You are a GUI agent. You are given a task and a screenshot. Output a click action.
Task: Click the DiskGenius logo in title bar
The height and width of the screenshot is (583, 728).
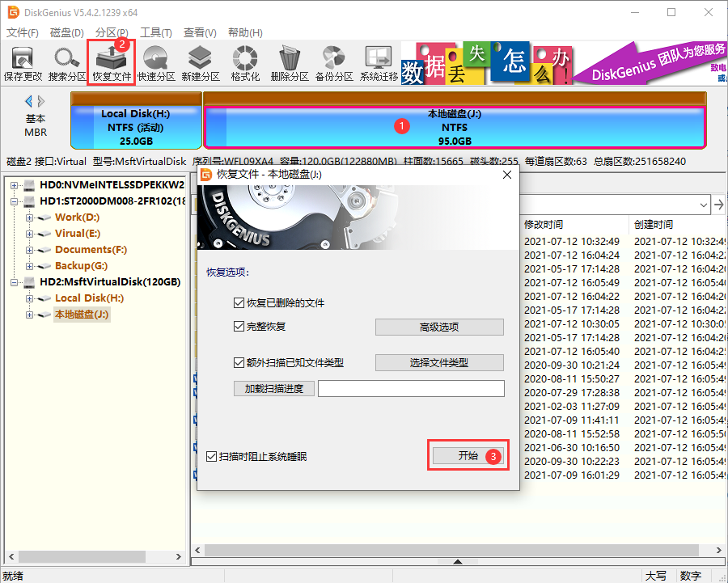click(13, 12)
